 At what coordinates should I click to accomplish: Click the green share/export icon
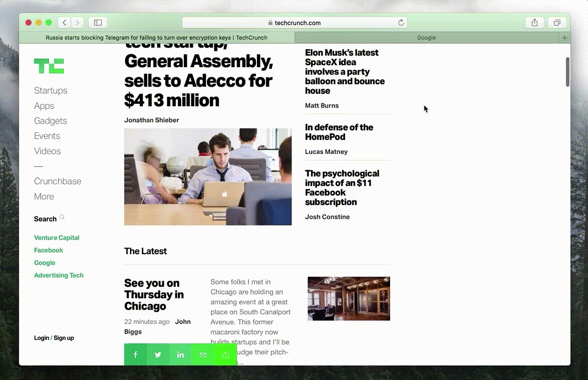[x=225, y=354]
